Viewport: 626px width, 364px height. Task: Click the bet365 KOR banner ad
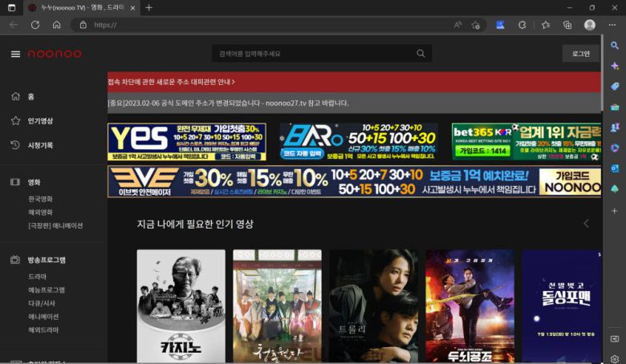526,142
